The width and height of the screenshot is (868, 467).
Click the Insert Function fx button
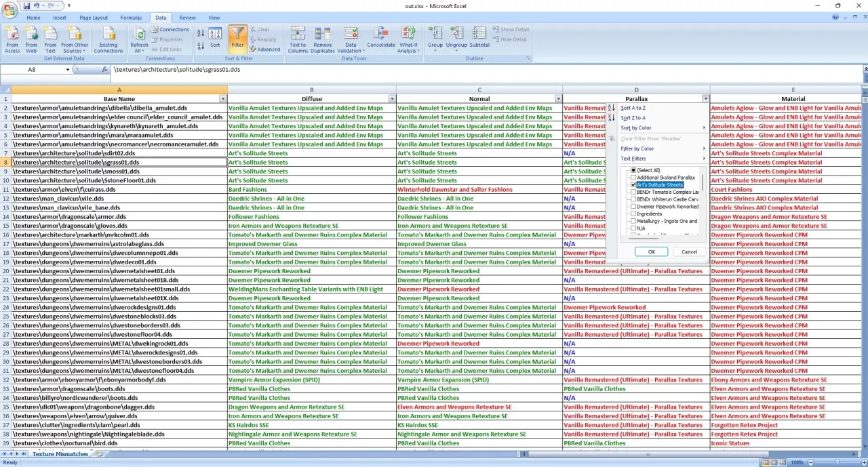pyautogui.click(x=105, y=70)
